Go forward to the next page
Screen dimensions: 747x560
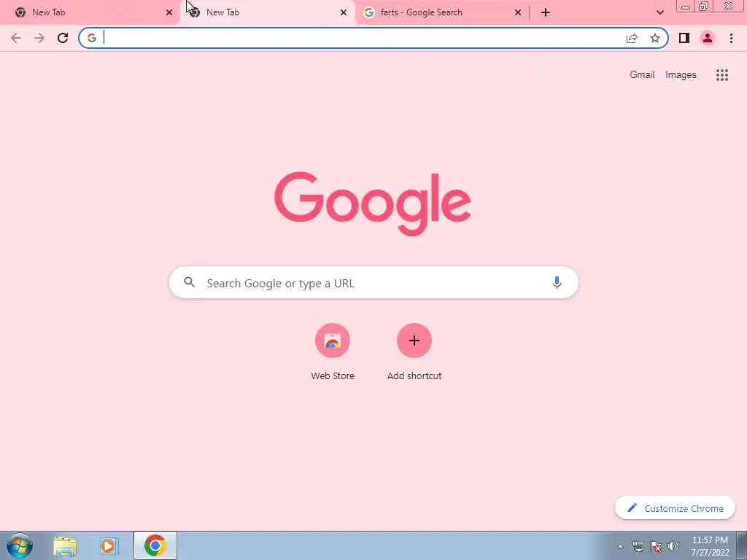coord(39,38)
